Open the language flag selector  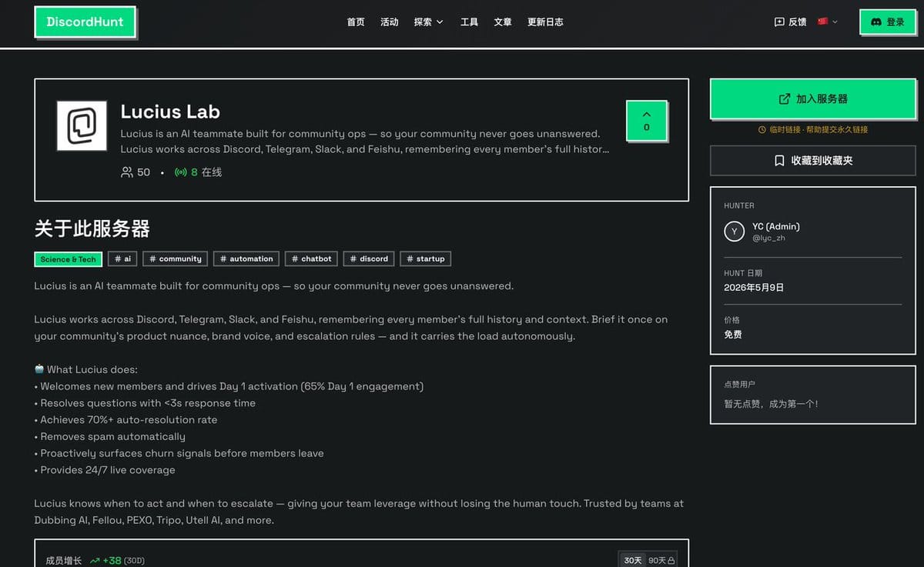point(828,22)
